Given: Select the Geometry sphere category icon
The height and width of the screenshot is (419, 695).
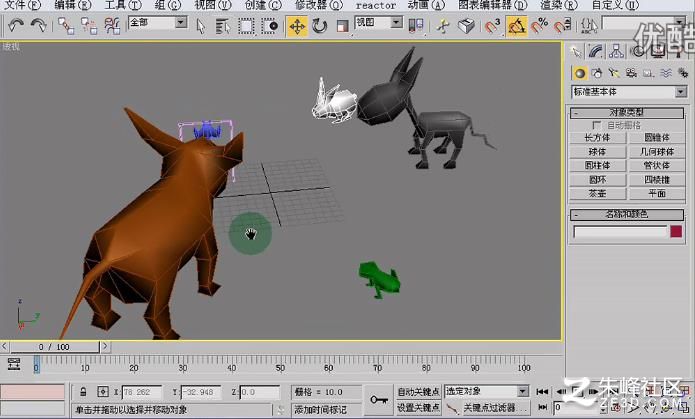Looking at the screenshot, I should [580, 73].
